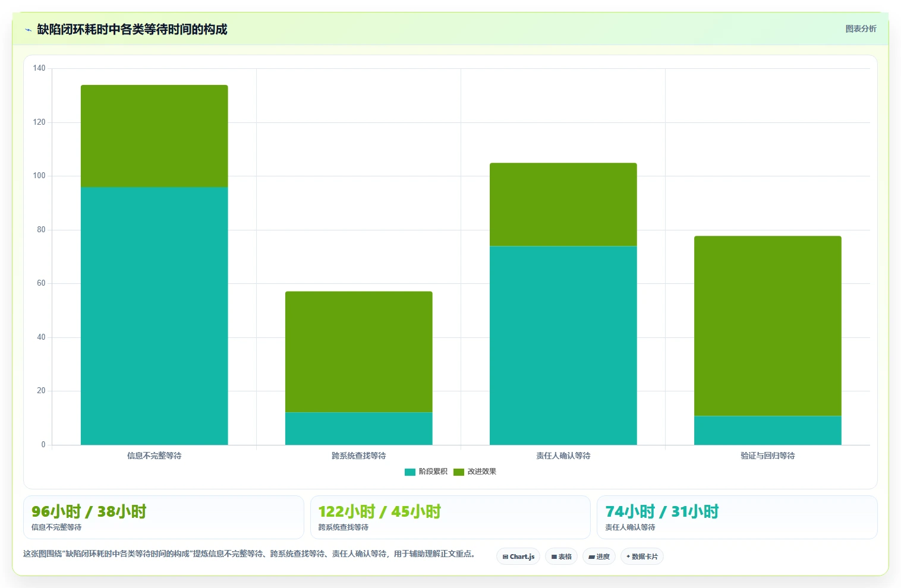Open the 122小时 / 45小时 stat card

click(x=450, y=517)
